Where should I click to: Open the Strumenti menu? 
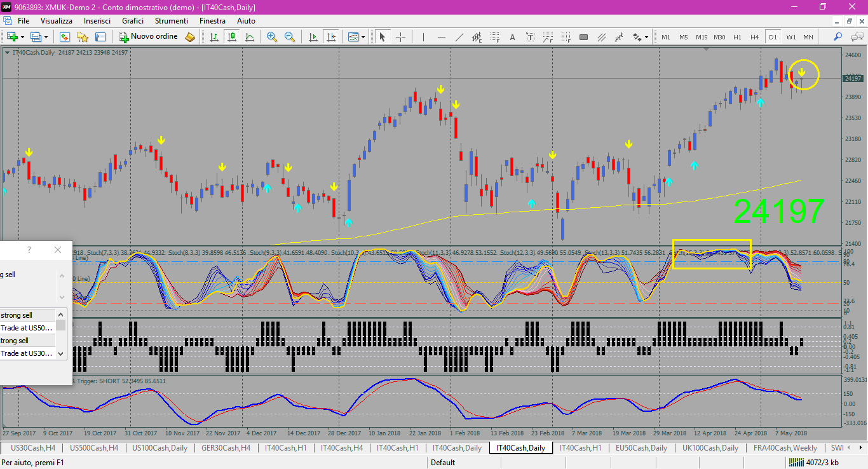171,21
